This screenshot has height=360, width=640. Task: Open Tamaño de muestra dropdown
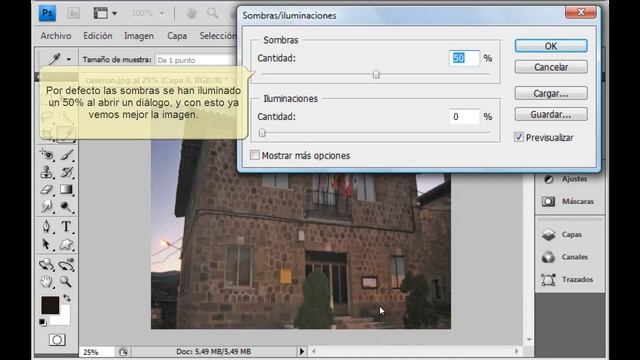click(196, 60)
